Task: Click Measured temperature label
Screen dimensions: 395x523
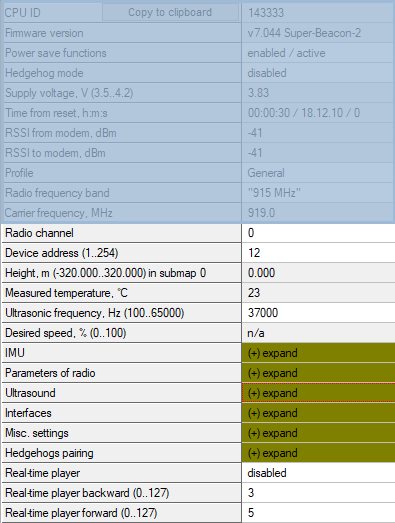Action: tap(66, 293)
